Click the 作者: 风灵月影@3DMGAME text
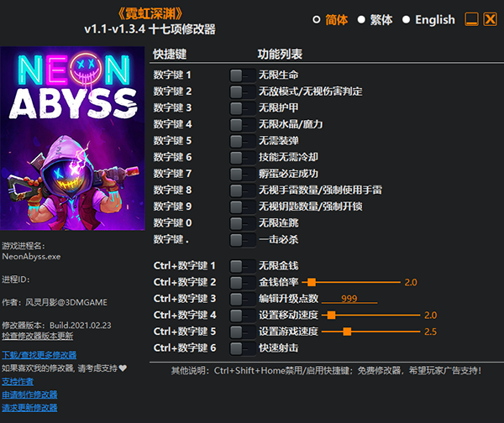The height and width of the screenshot is (423, 504). [55, 302]
